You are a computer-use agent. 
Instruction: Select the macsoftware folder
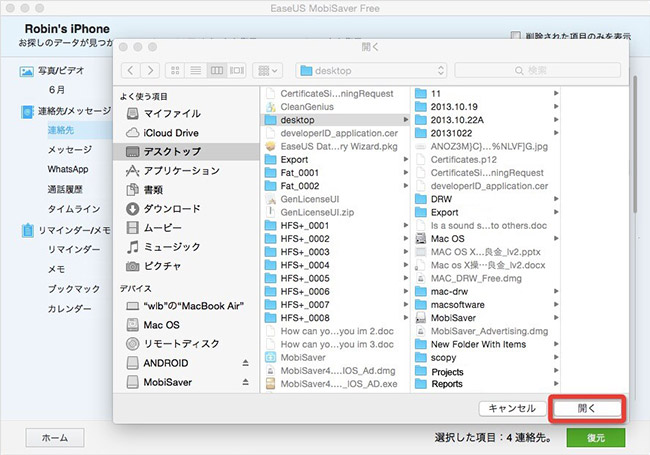click(486, 305)
